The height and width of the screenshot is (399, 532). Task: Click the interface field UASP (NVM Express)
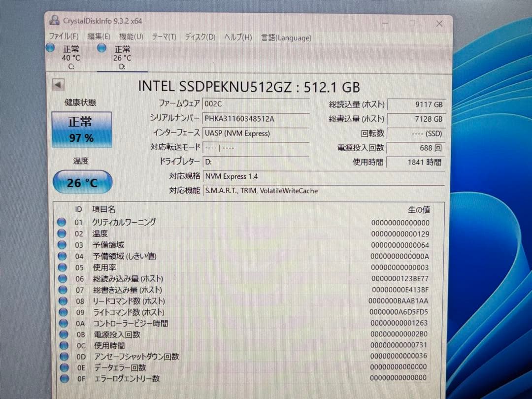click(x=256, y=133)
